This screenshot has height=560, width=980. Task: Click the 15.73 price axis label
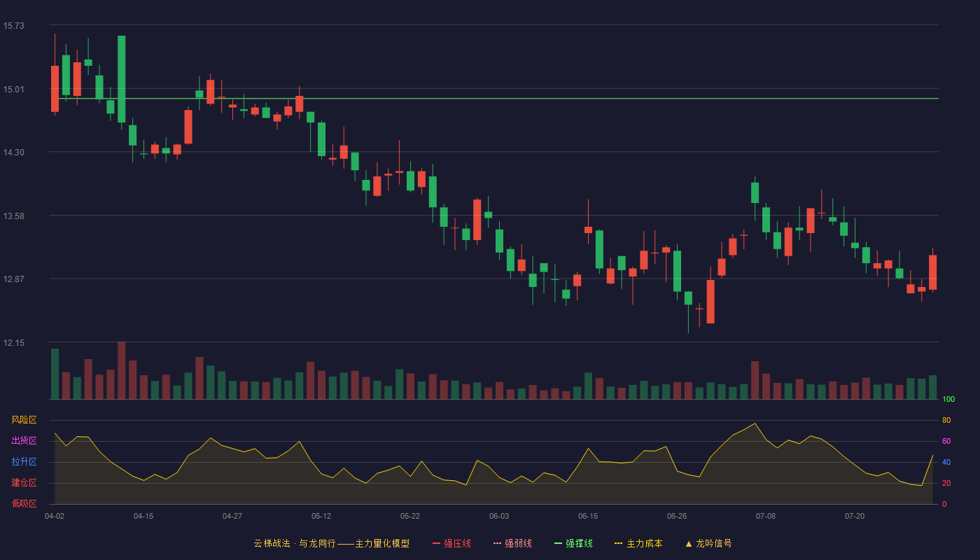(x=13, y=26)
